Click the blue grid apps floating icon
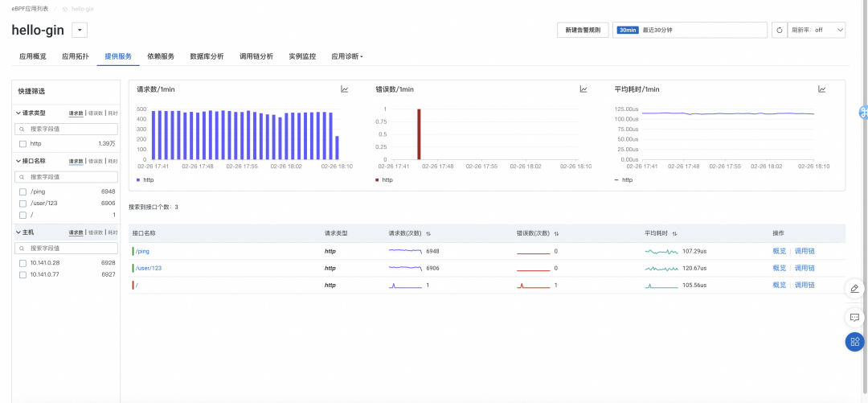This screenshot has width=868, height=403. (x=854, y=342)
